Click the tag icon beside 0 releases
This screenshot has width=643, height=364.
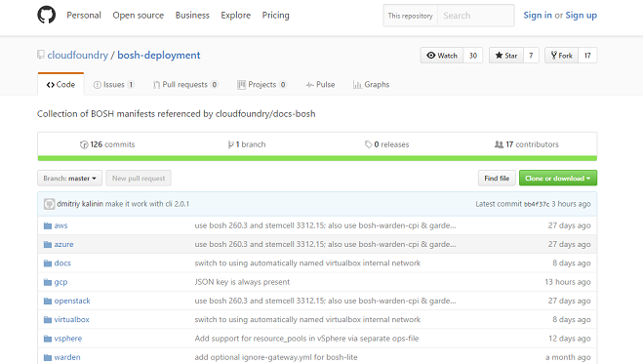pos(368,144)
